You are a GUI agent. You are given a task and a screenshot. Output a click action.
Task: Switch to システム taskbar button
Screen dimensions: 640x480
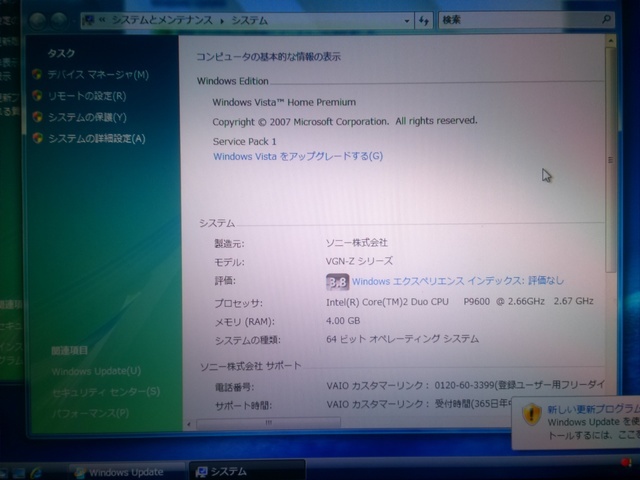coord(247,471)
